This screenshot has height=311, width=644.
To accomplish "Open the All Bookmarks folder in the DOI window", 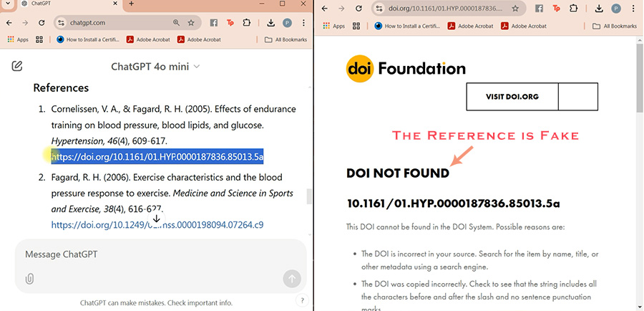I will pyautogui.click(x=614, y=26).
